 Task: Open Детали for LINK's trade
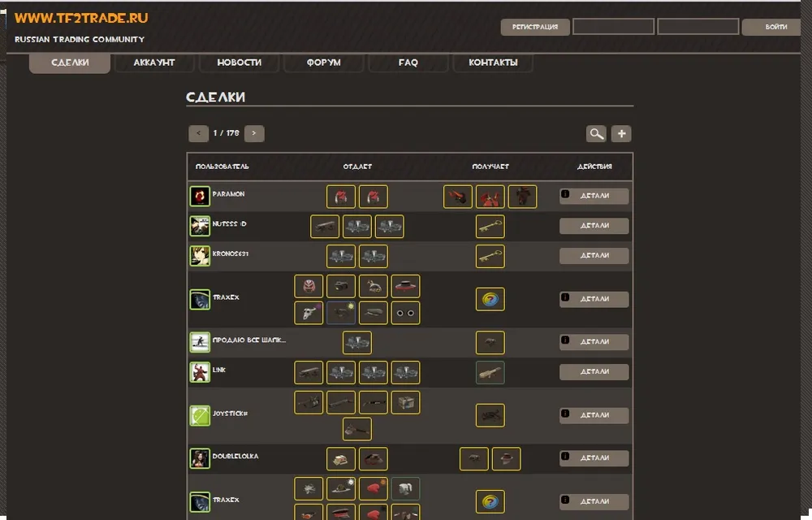[594, 372]
